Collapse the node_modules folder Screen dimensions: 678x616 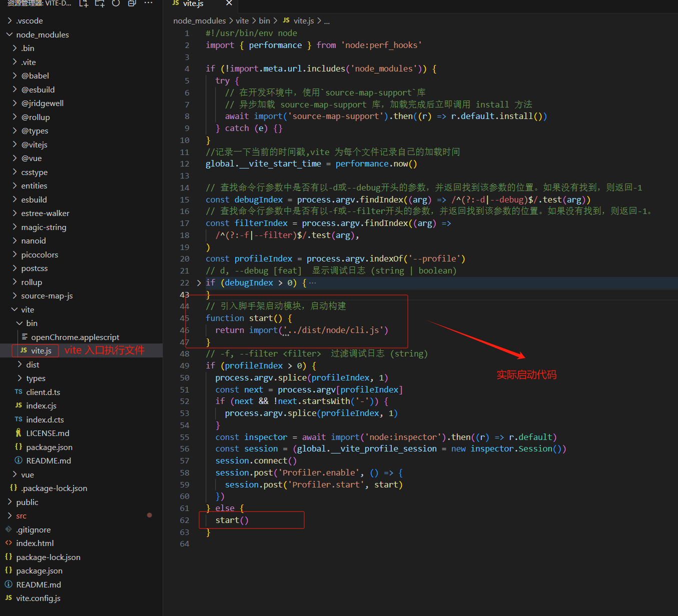click(10, 34)
